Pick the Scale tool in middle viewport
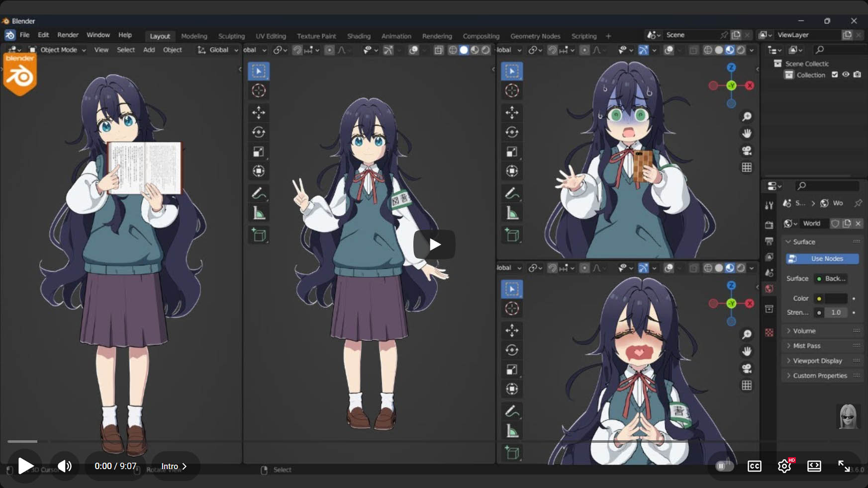The width and height of the screenshot is (868, 488). [x=259, y=152]
